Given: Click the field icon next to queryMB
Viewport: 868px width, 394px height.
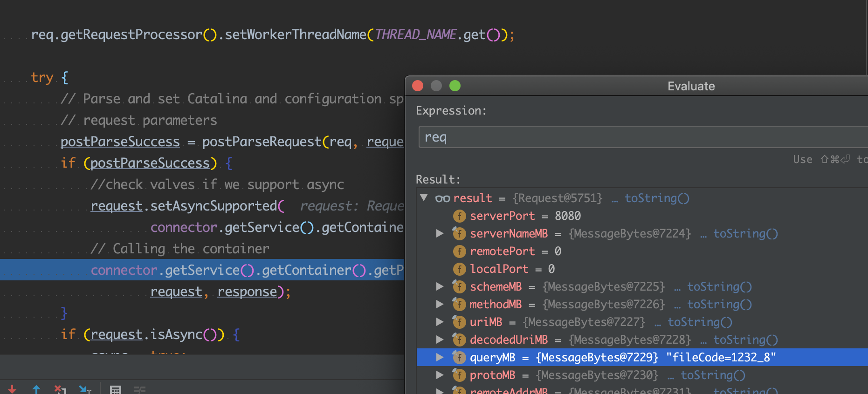Looking at the screenshot, I should [x=459, y=358].
